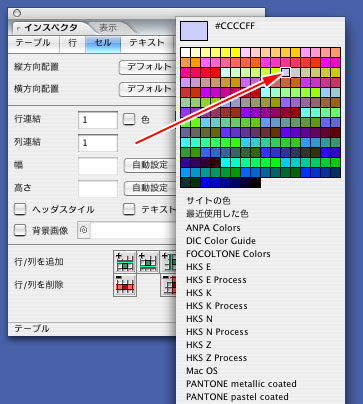Select Mac OS color set
The image size is (363, 404).
click(202, 371)
